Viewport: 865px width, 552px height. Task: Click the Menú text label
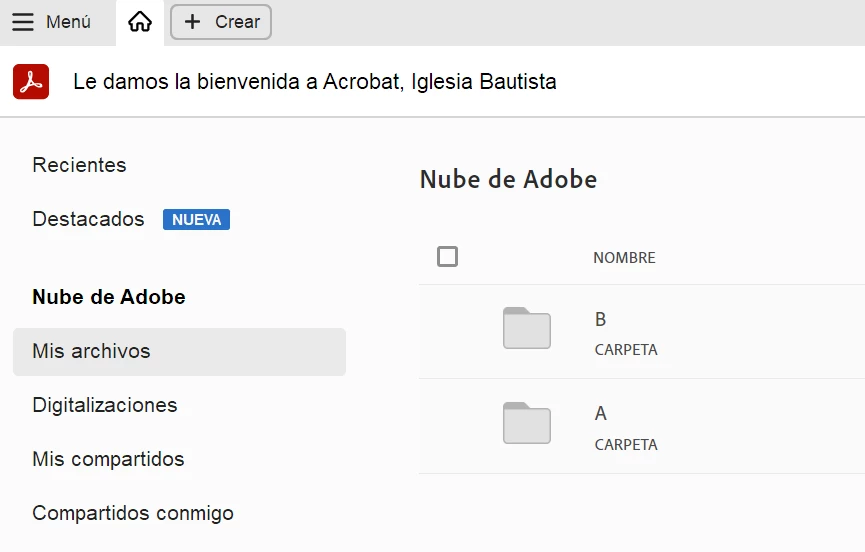coord(68,22)
